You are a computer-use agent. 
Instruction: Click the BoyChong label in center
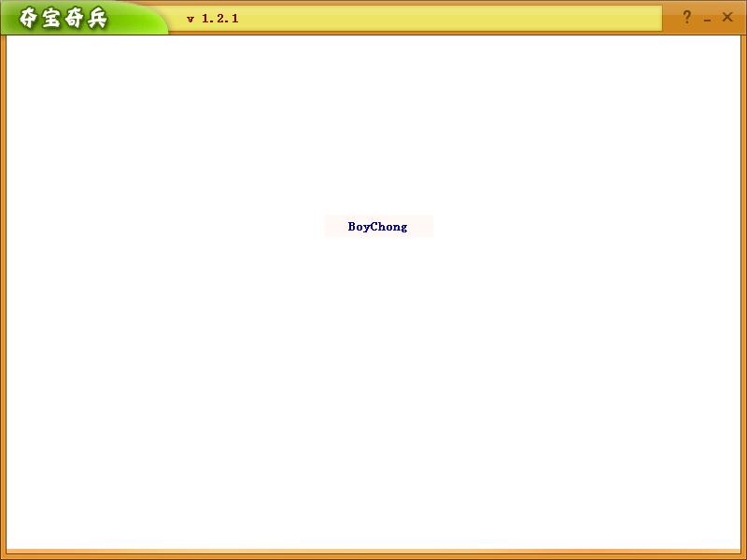pyautogui.click(x=378, y=227)
